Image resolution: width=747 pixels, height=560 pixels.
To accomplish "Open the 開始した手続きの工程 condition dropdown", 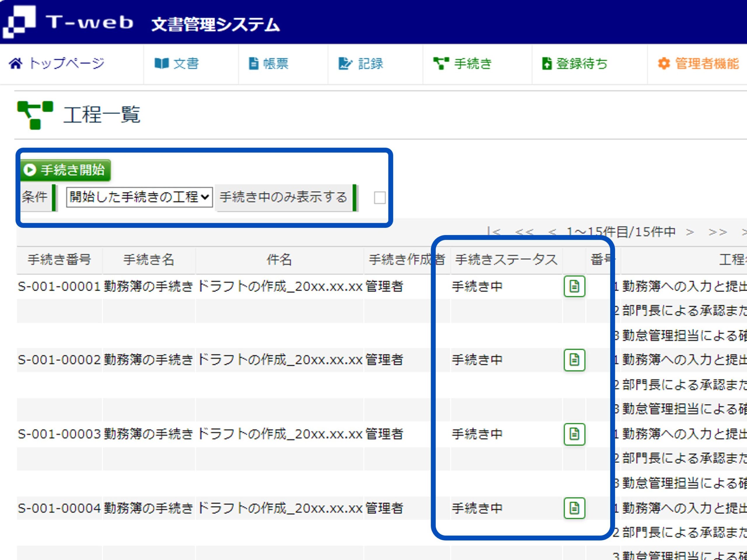I will click(x=139, y=197).
